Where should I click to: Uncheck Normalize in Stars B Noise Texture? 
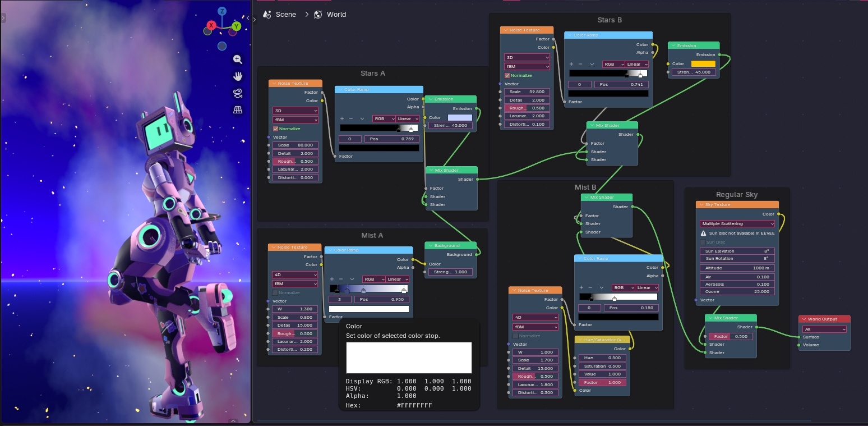[507, 76]
